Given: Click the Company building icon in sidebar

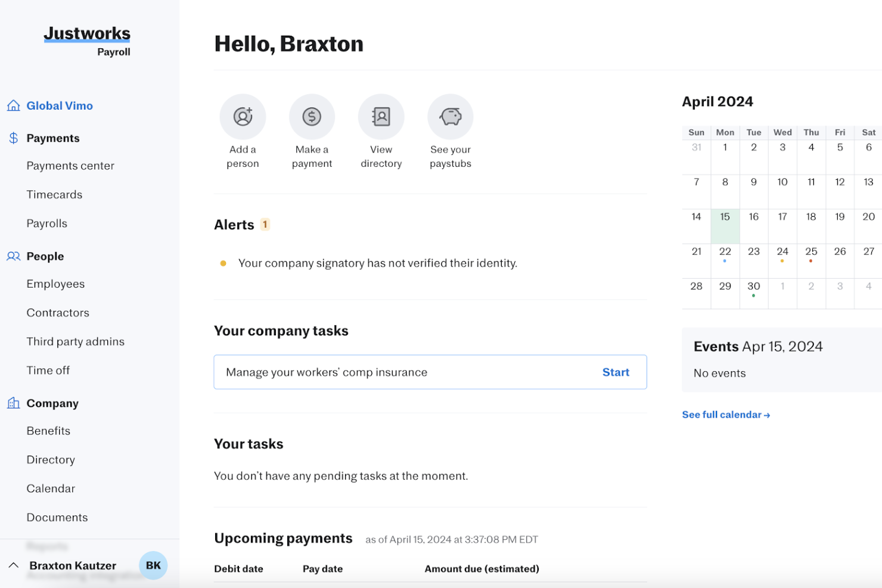Looking at the screenshot, I should [13, 403].
